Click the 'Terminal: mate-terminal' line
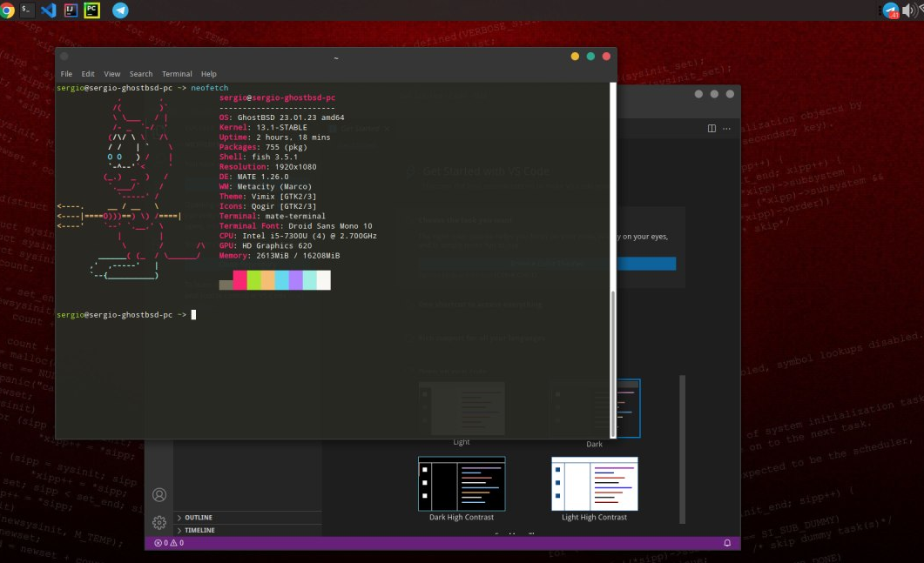 [273, 216]
